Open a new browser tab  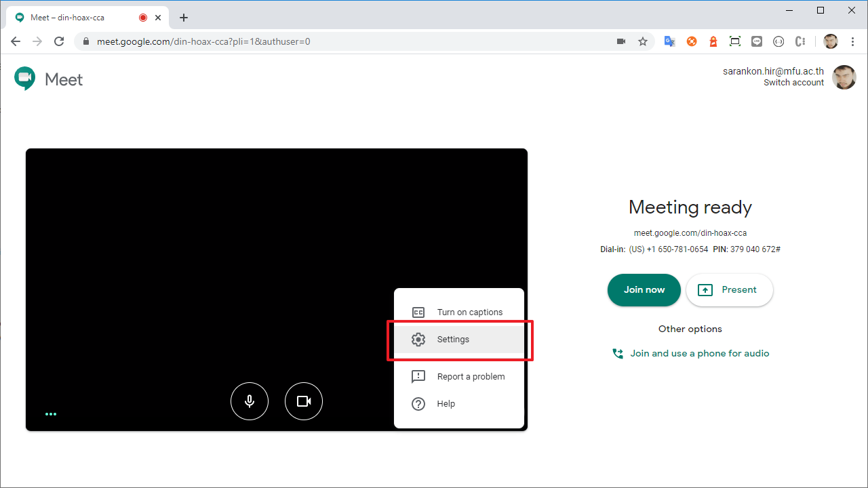click(184, 18)
